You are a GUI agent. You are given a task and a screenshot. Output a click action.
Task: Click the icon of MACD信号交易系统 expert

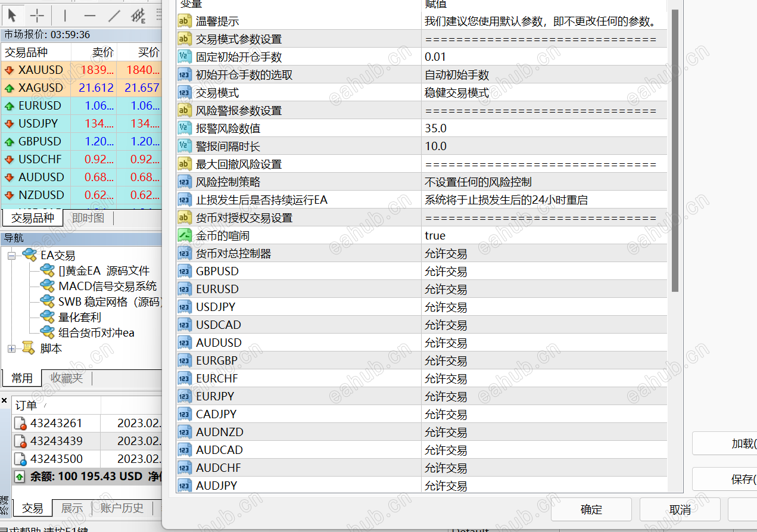pos(48,286)
